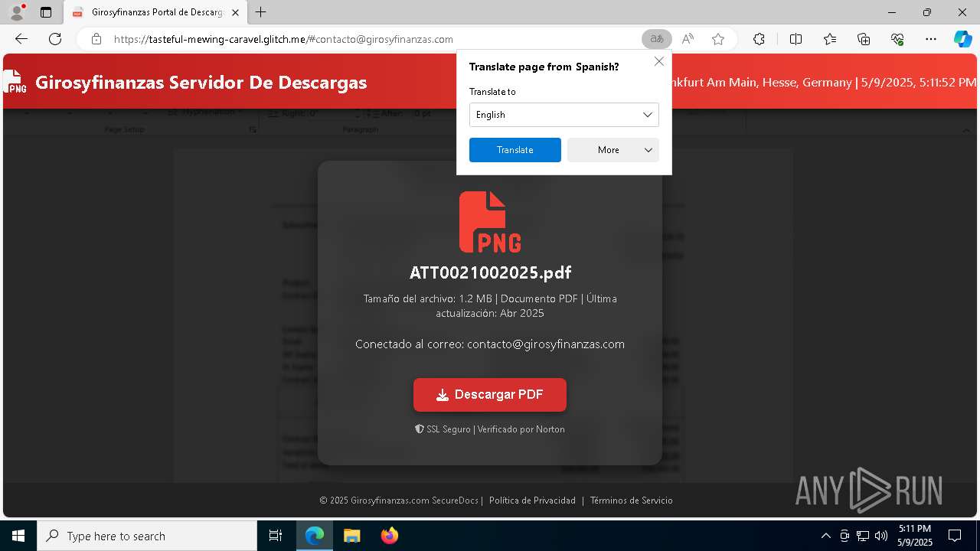The width and height of the screenshot is (980, 551).
Task: Launch Firefox from the taskbar
Action: pyautogui.click(x=390, y=536)
